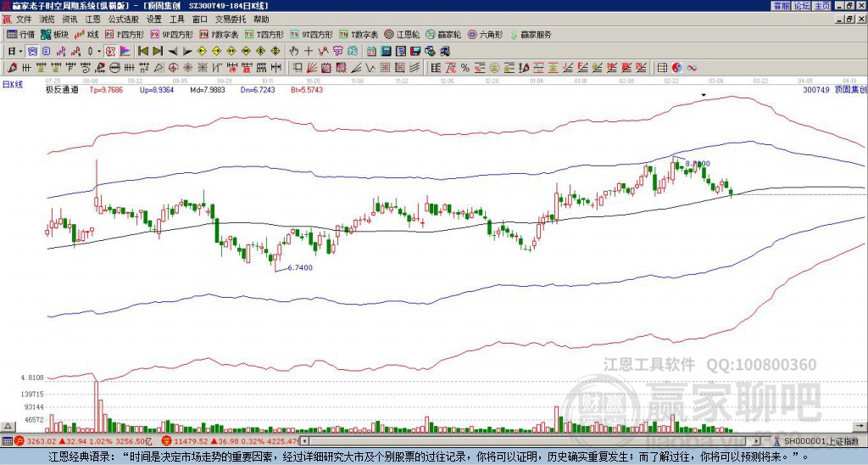868x465 pixels.
Task: Click the 客服 customer service button
Action: [781, 6]
